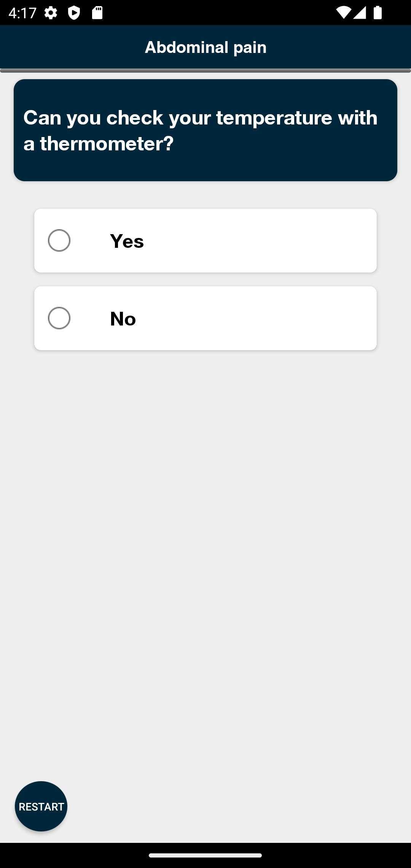Tap the word "temperature" in the question
This screenshot has width=411, height=868.
pyautogui.click(x=274, y=118)
